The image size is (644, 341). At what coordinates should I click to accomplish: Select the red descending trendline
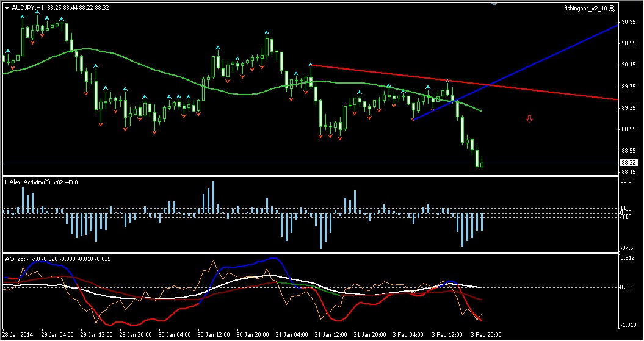point(464,82)
